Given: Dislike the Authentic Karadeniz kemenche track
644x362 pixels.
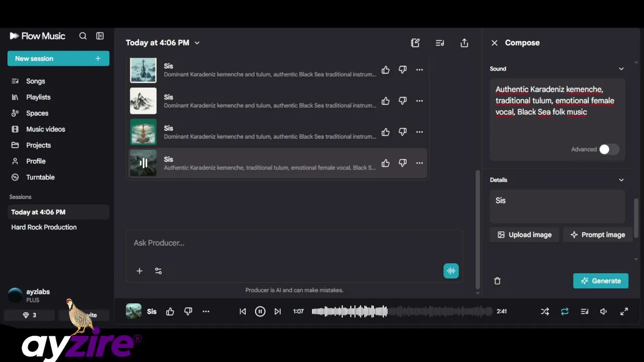Looking at the screenshot, I should [x=403, y=163].
